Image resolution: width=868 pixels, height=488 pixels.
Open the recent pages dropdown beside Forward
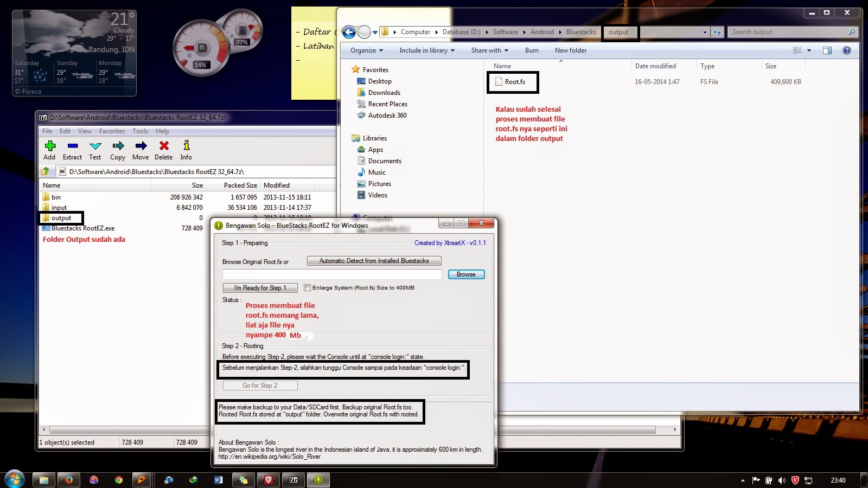375,32
